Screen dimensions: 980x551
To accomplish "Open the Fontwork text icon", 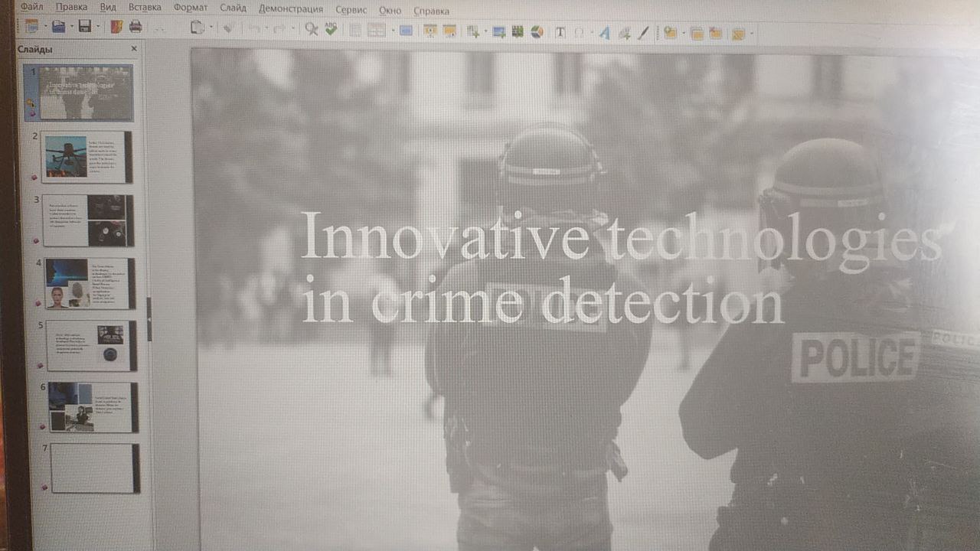I will tap(604, 32).
